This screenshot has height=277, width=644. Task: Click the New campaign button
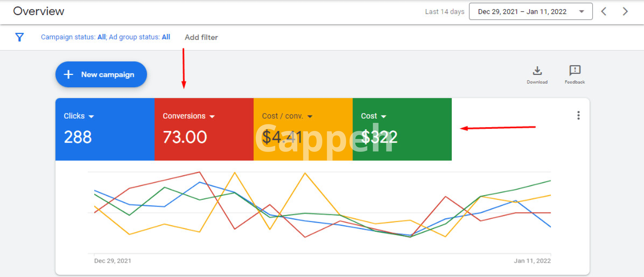(x=101, y=74)
